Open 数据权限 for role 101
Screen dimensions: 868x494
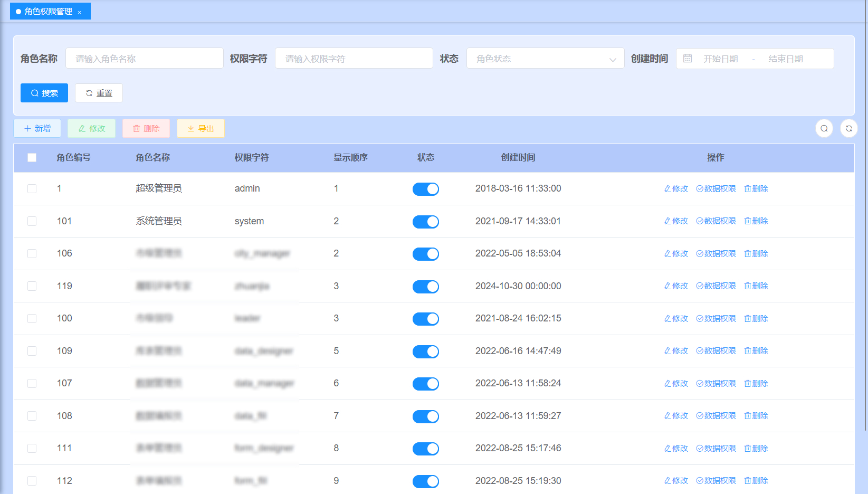click(x=716, y=221)
